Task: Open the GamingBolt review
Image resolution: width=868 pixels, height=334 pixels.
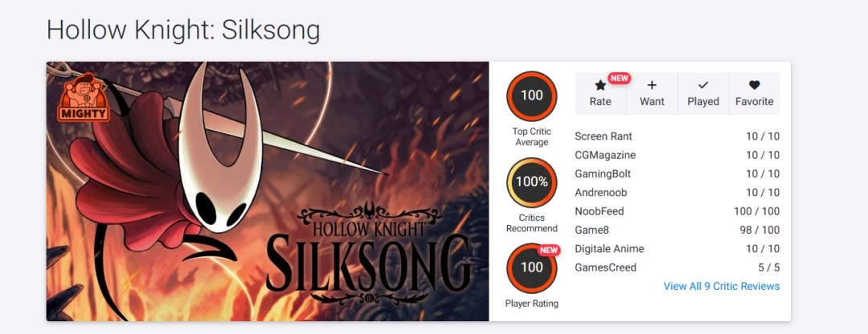Action: 603,173
